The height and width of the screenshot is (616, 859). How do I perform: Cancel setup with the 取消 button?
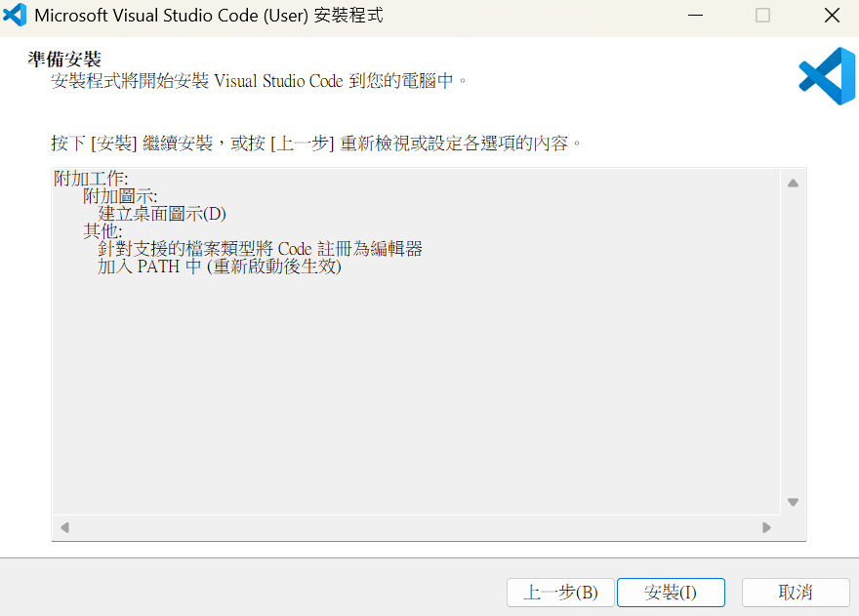(796, 592)
